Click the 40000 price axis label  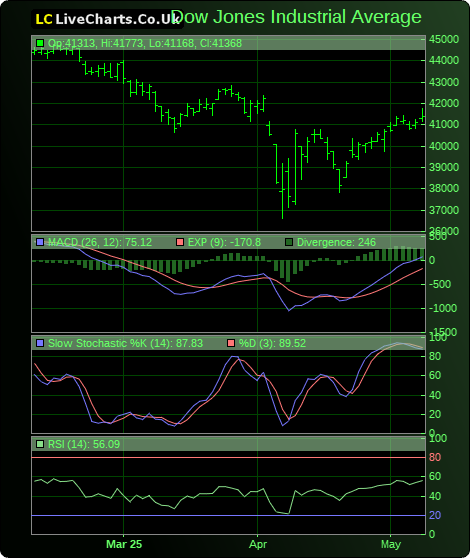444,146
